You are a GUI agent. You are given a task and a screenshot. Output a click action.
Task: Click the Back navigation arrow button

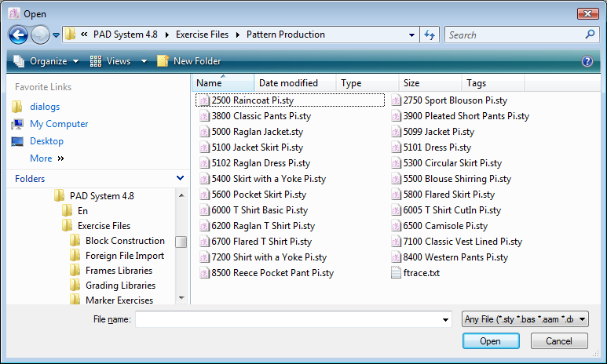[x=18, y=35]
